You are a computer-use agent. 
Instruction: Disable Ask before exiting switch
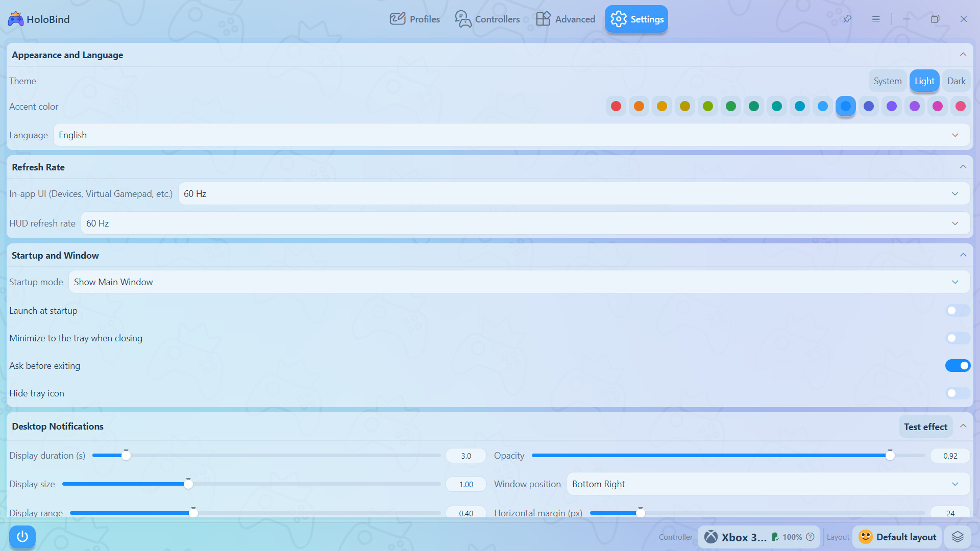tap(957, 366)
